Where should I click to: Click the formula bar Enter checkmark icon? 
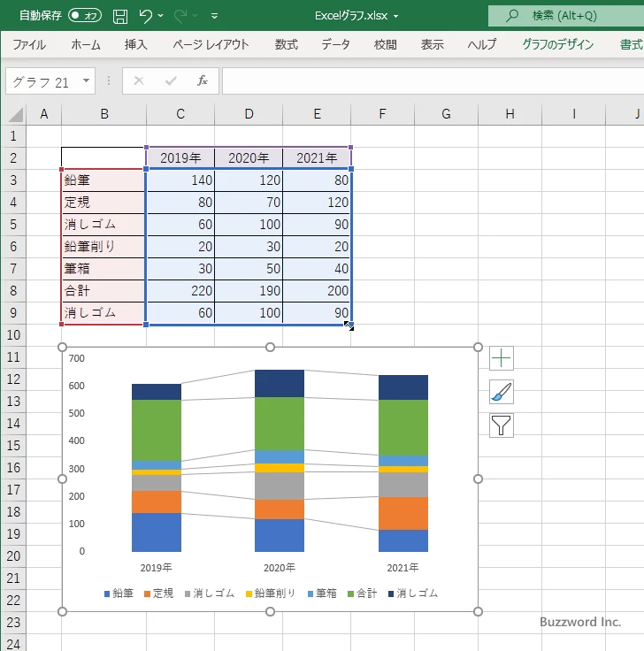171,80
